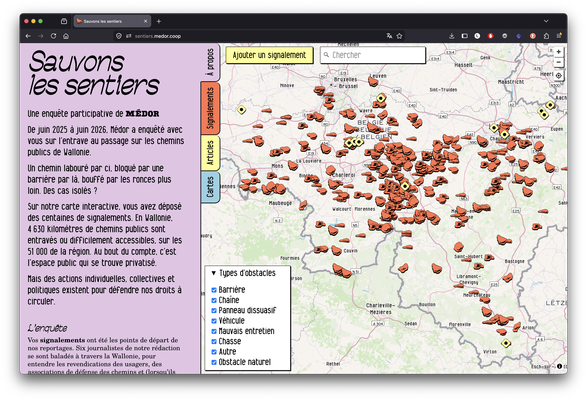Select the yellow diamond marker near Virton
The height and width of the screenshot is (400, 587).
click(x=506, y=343)
